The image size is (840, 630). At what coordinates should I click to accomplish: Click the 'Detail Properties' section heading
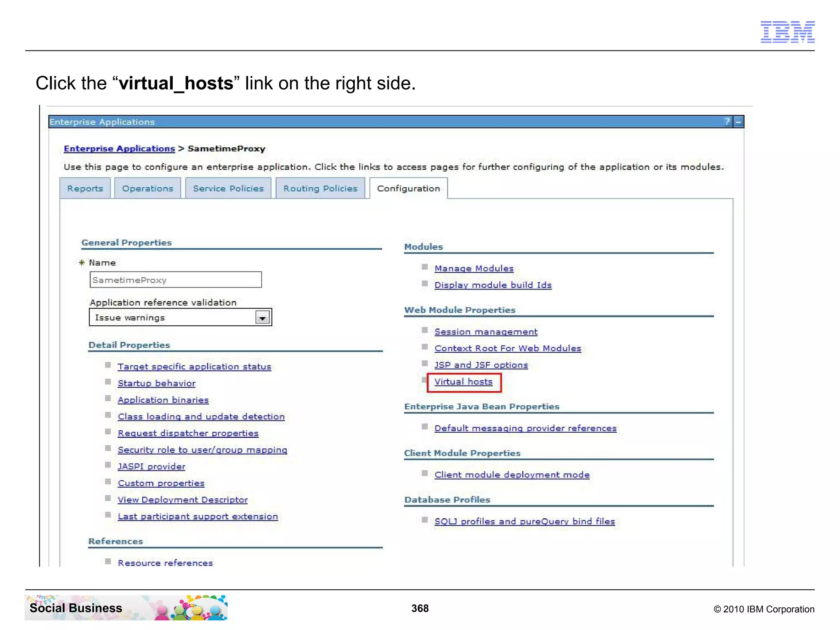coord(129,345)
